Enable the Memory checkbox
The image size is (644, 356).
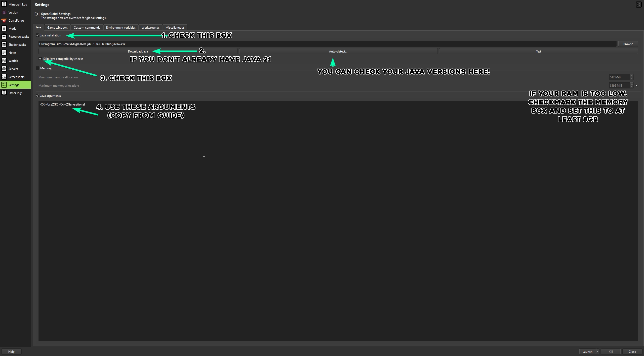pos(37,68)
